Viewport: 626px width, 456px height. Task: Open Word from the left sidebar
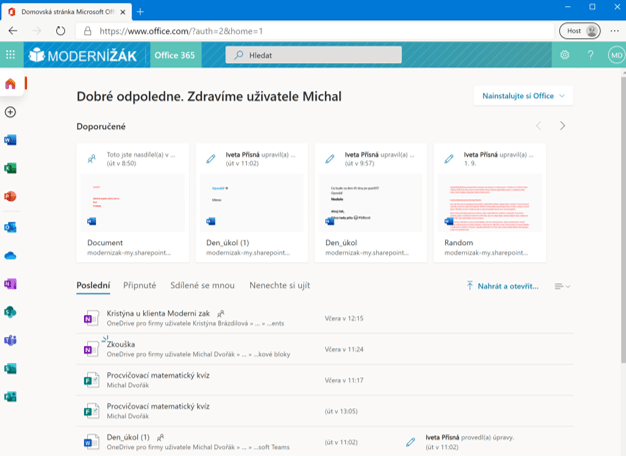(x=11, y=140)
